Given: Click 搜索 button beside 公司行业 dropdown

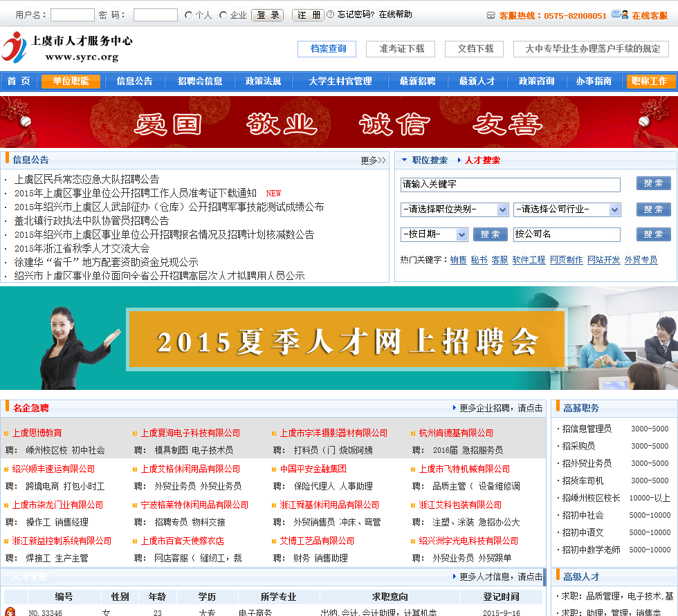Looking at the screenshot, I should (653, 209).
